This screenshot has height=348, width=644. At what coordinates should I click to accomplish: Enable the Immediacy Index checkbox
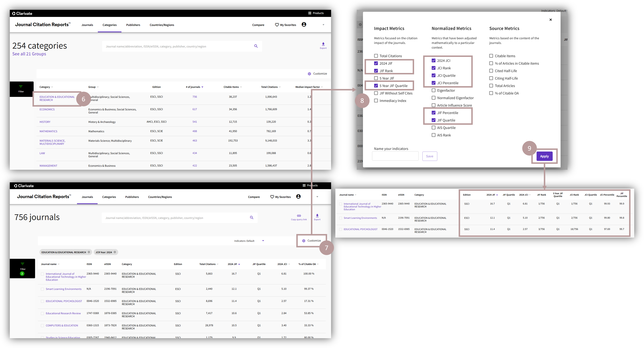coord(376,100)
